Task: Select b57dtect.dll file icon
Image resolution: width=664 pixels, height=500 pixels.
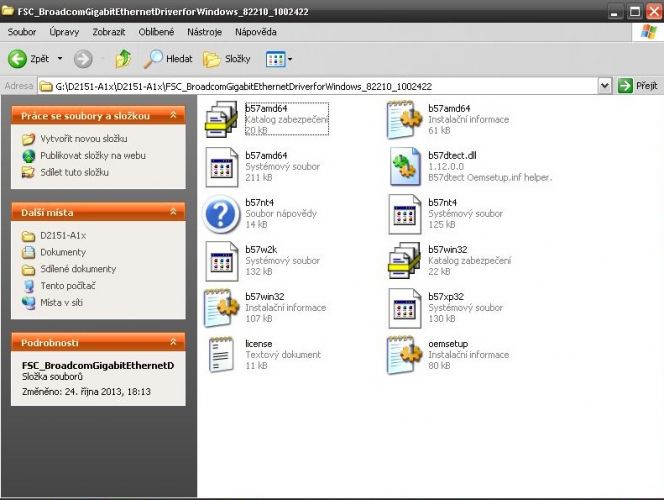Action: pos(405,167)
